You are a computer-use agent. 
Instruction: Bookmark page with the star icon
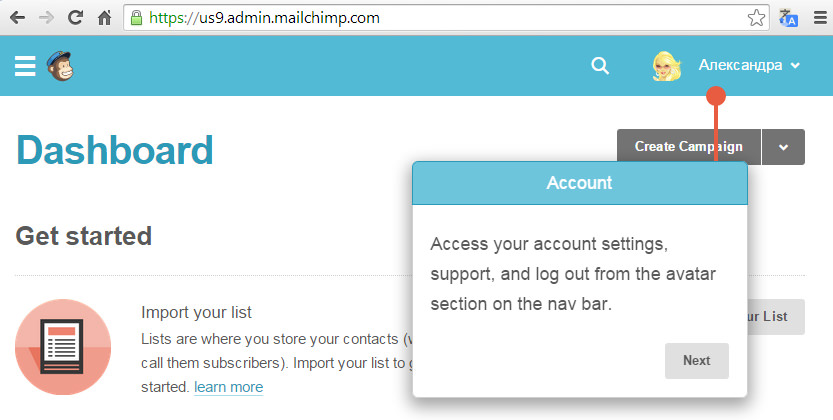tap(756, 18)
